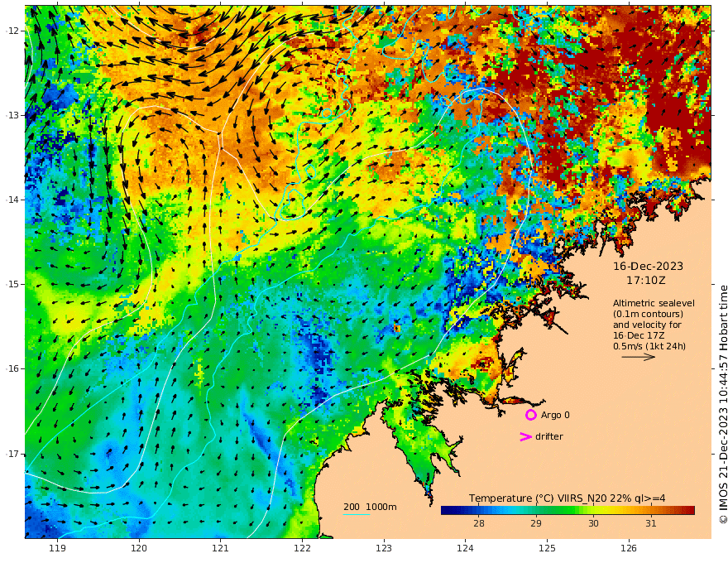728x563 pixels.
Task: Click the color bar tick label 30
Action: click(x=593, y=523)
